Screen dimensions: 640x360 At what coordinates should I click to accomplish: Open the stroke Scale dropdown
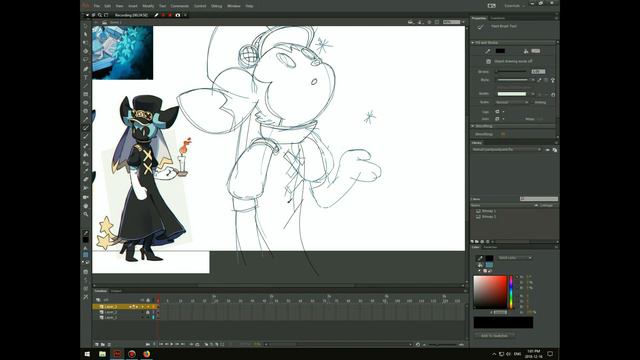pos(512,102)
